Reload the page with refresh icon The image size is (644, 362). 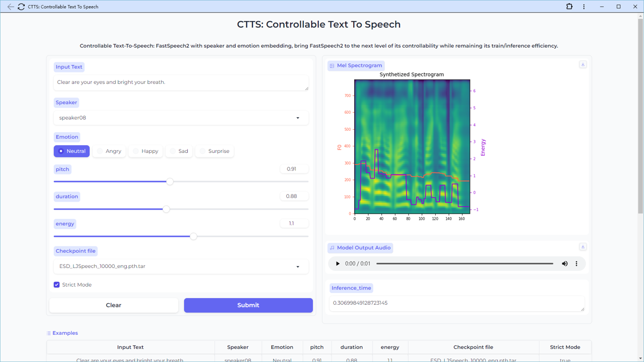[x=21, y=7]
